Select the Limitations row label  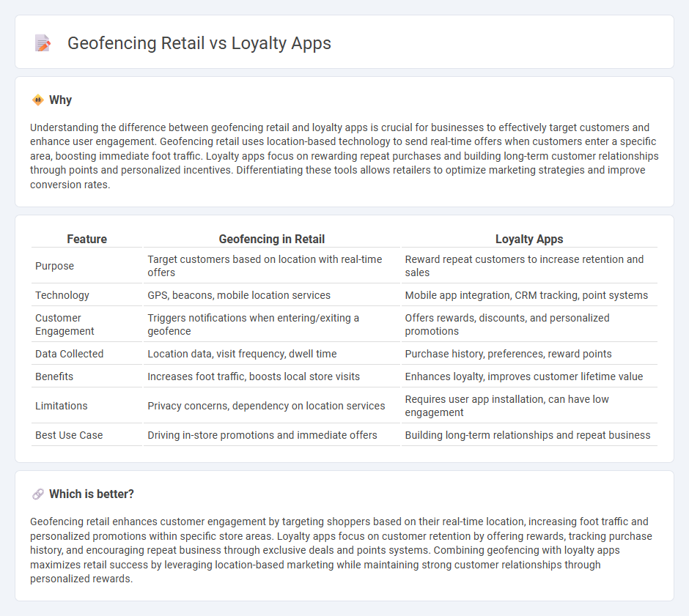61,406
